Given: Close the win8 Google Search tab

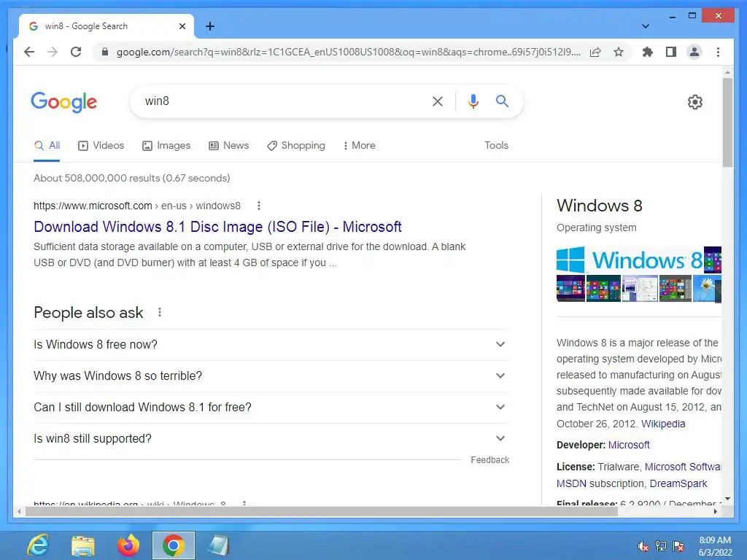Looking at the screenshot, I should [182, 26].
